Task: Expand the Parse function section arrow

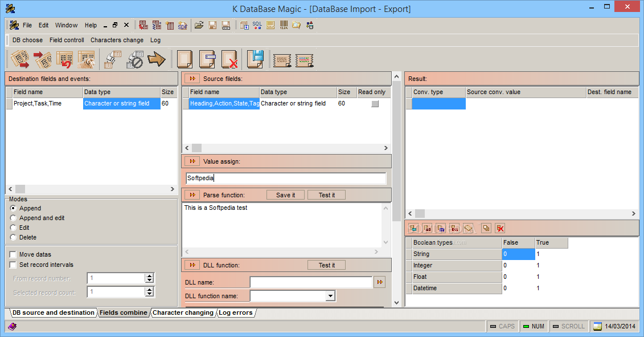Action: 192,195
